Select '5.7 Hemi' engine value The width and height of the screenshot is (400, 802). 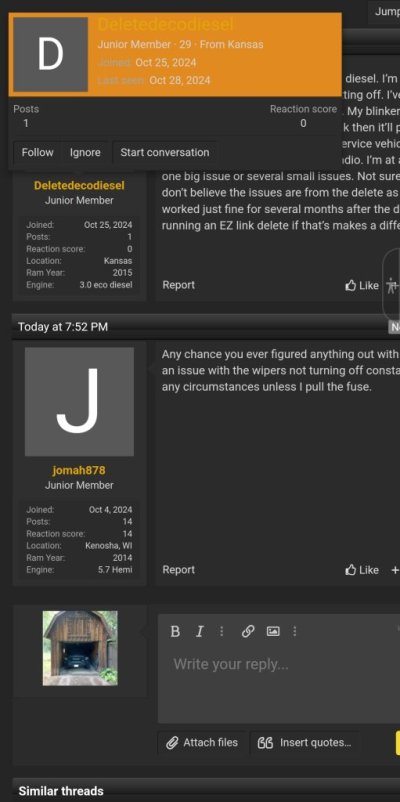pos(115,569)
